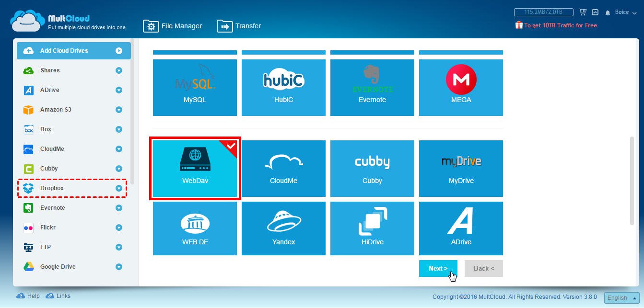Viewport: 644px width, 308px height.
Task: Expand the Add Cloud Drives arrow
Action: 119,51
